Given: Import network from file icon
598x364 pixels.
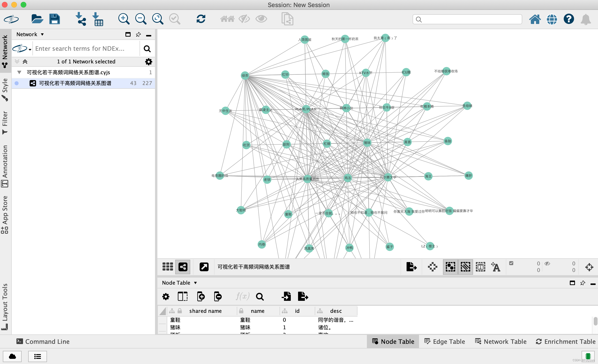Looking at the screenshot, I should (x=81, y=19).
